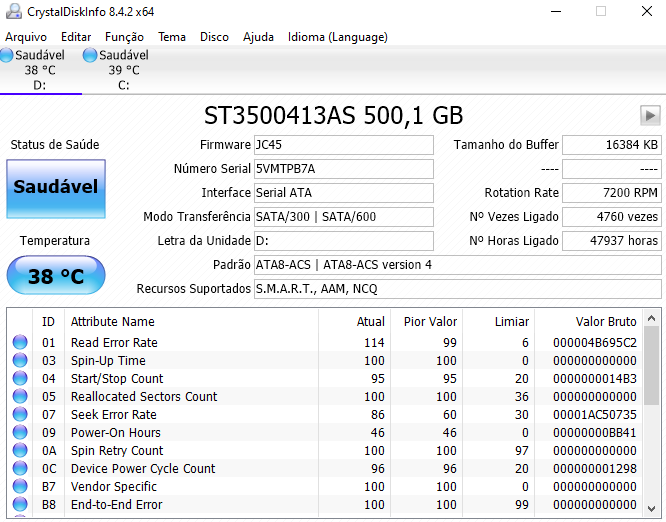The image size is (666, 522).
Task: Open the Tema menu
Action: pos(172,37)
